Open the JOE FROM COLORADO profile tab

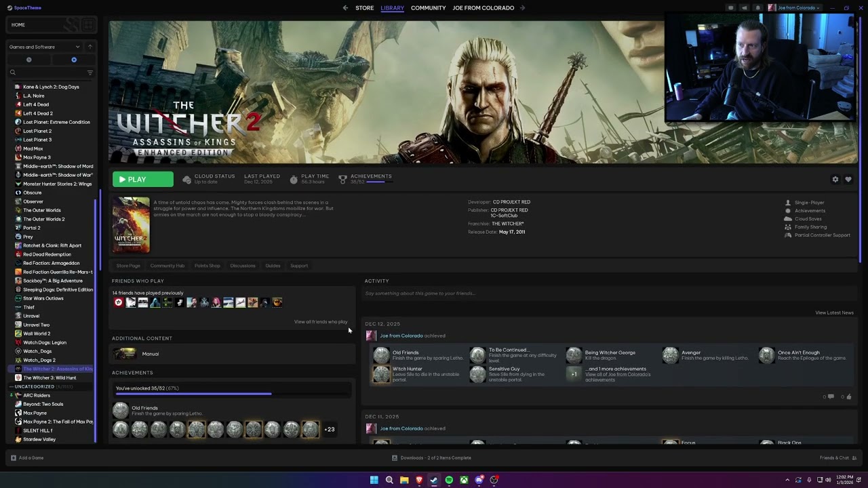[484, 8]
